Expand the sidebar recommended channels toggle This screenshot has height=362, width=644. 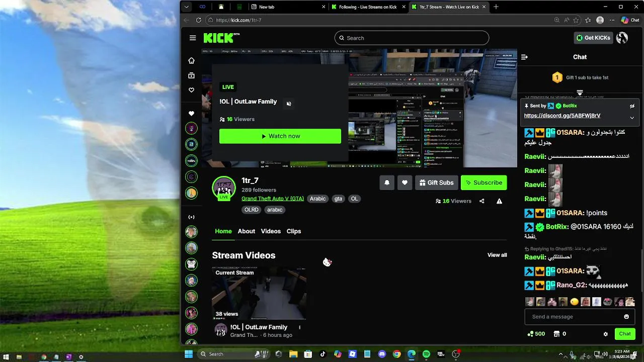(191, 217)
